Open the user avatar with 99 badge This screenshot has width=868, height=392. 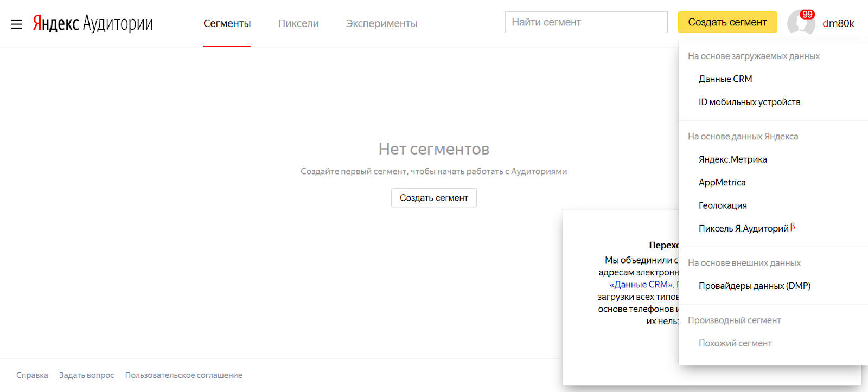pyautogui.click(x=801, y=22)
